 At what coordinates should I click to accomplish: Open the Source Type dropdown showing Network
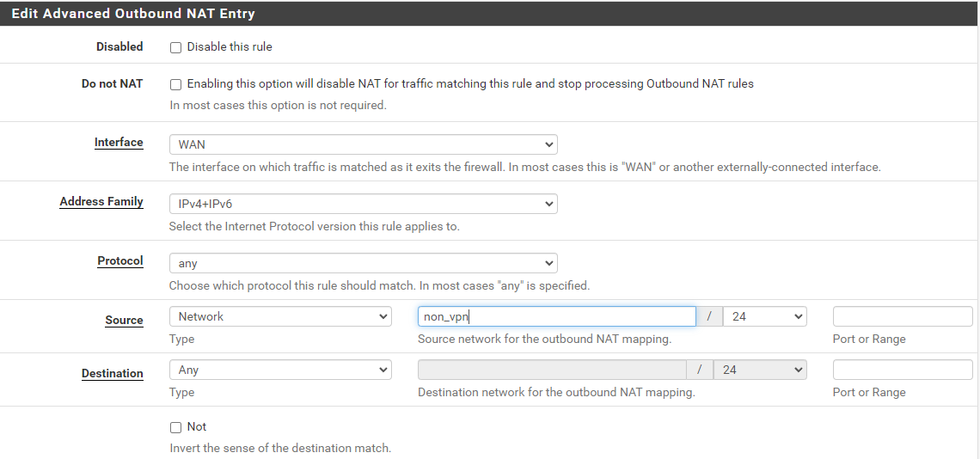pos(280,316)
